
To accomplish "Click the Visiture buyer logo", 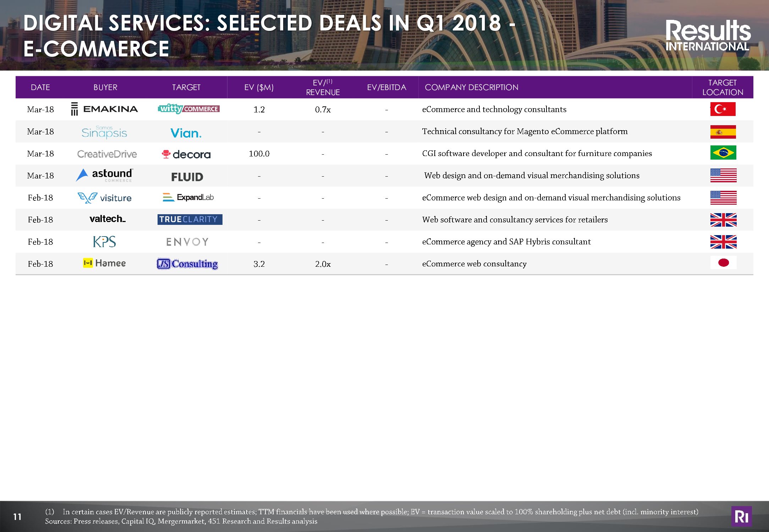I will point(105,198).
